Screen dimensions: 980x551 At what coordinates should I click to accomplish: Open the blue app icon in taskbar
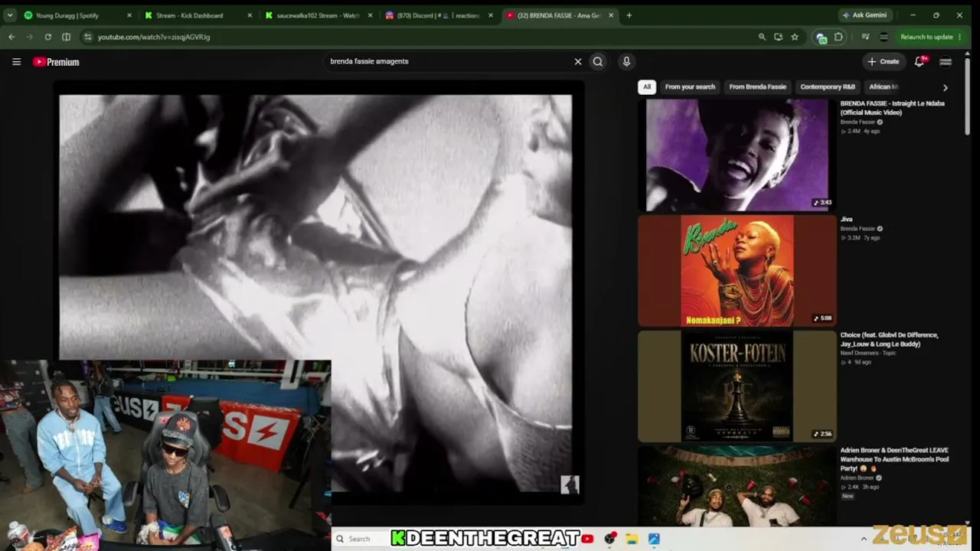654,539
